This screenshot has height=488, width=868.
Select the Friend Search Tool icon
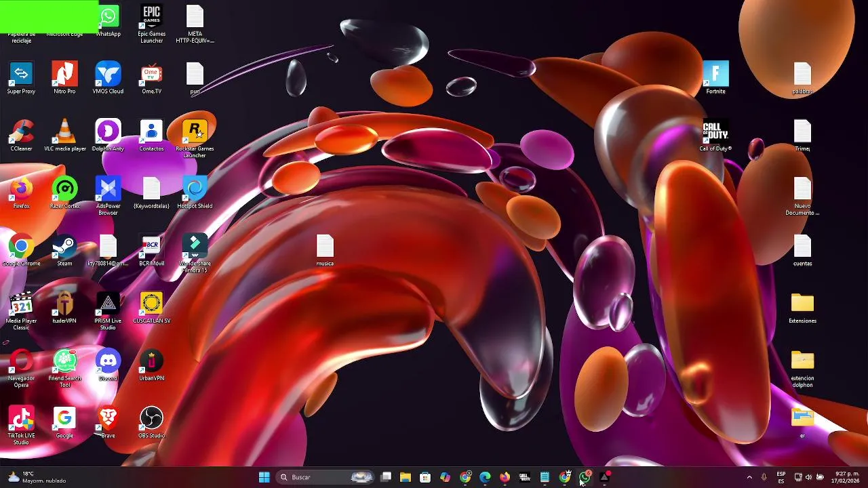coord(64,369)
